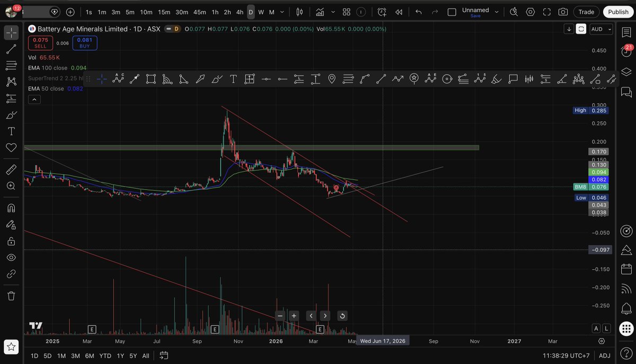Open the forecasting and measurement tools group
The height and width of the screenshot is (364, 636).
coord(11,99)
